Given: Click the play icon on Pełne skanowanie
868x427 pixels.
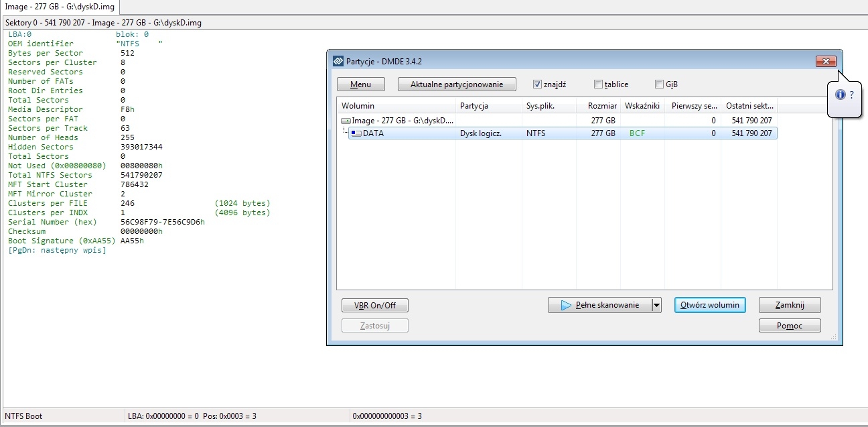Looking at the screenshot, I should coord(567,305).
